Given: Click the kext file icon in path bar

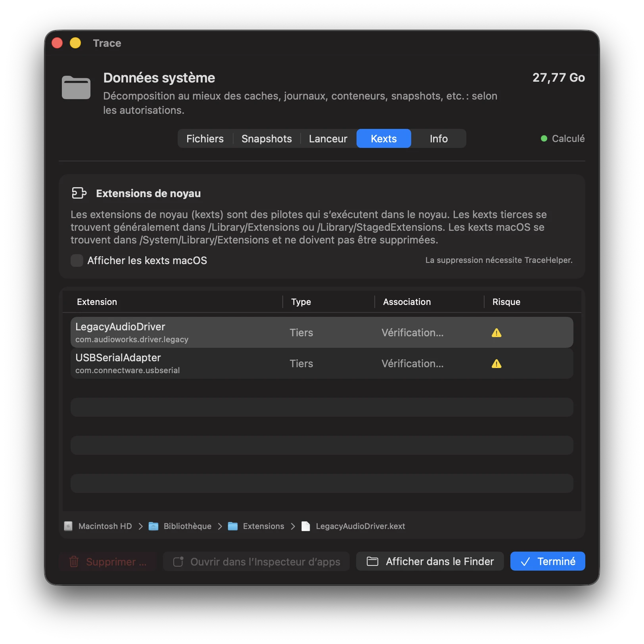Looking at the screenshot, I should tap(306, 526).
